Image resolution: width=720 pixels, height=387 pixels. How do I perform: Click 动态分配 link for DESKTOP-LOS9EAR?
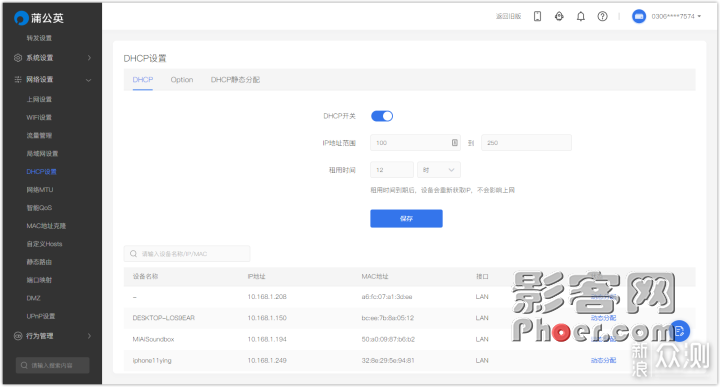coord(603,318)
